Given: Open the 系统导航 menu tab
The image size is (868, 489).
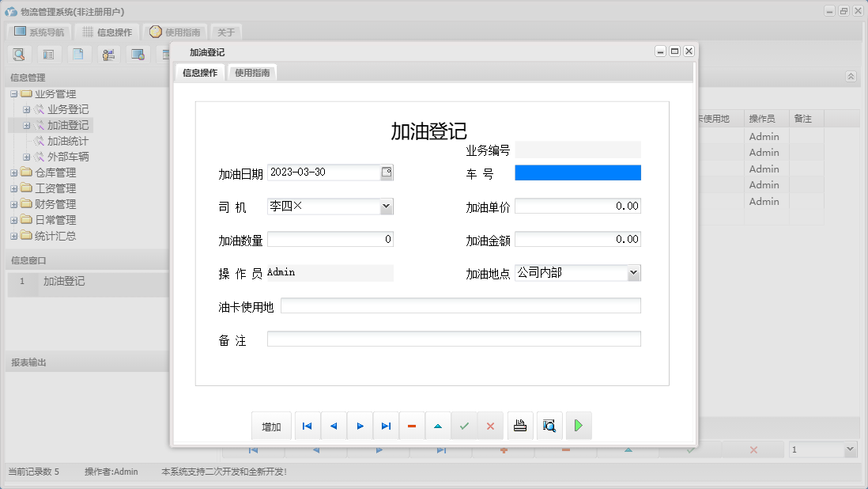Looking at the screenshot, I should click(x=38, y=32).
